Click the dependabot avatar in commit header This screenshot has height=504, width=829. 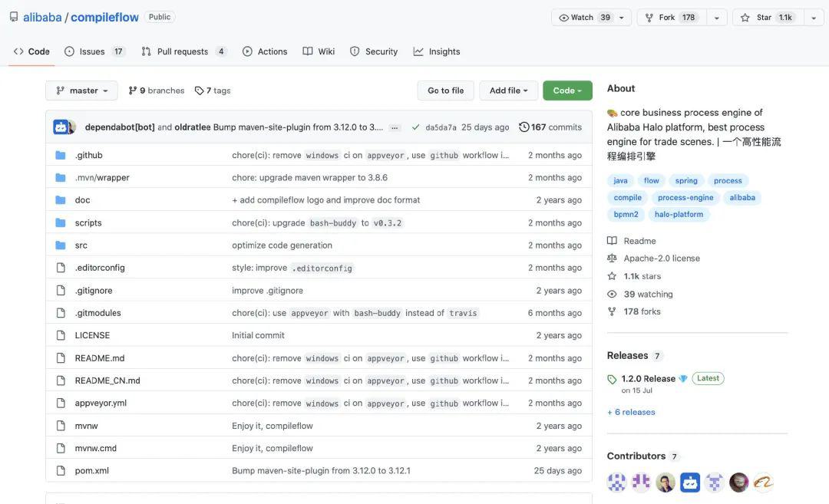(61, 127)
